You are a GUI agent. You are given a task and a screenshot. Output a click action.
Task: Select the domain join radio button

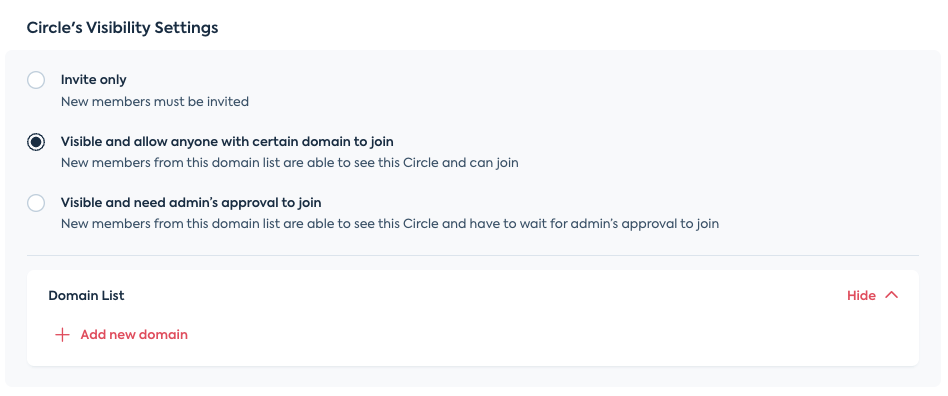point(36,142)
